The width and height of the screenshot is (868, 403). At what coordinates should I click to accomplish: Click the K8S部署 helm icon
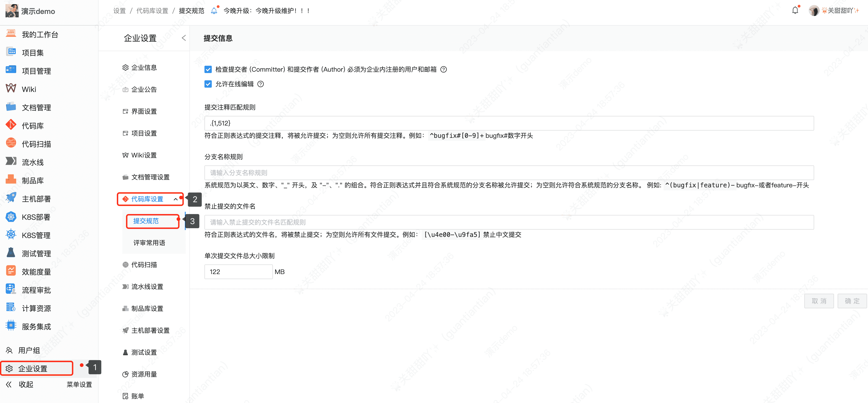coord(11,217)
